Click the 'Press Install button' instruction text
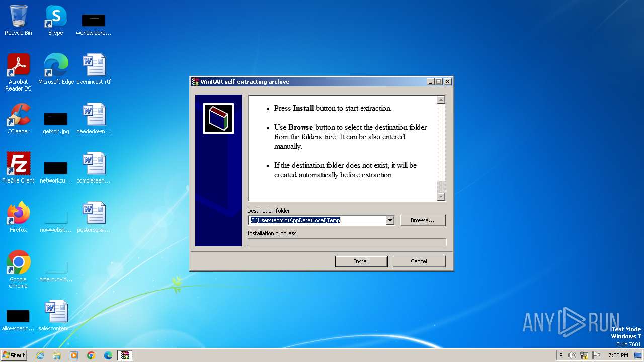The width and height of the screenshot is (644, 362). tap(333, 108)
